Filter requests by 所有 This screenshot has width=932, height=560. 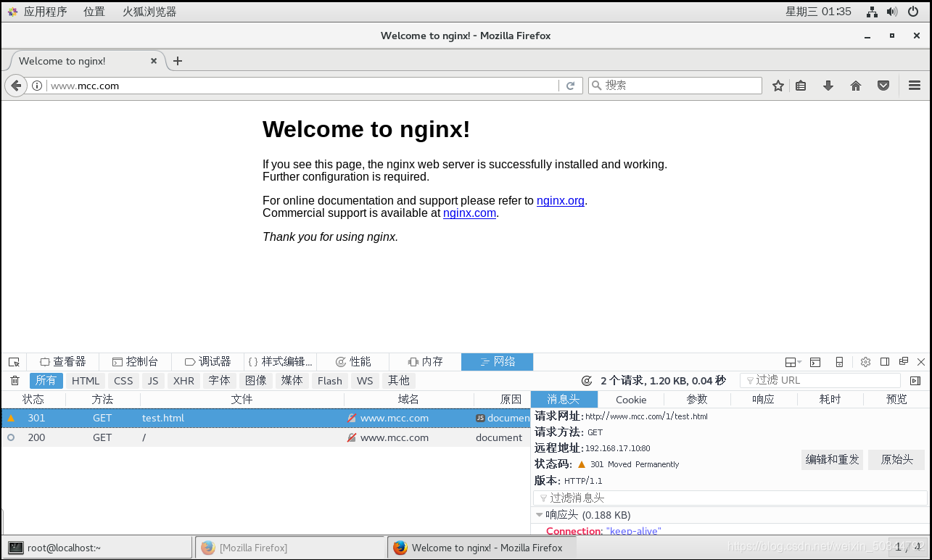[46, 381]
